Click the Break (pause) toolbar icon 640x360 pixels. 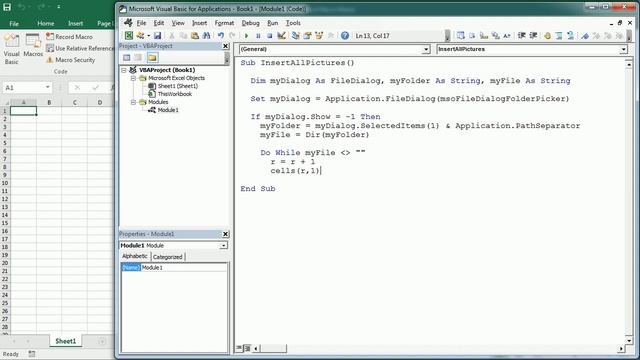(258, 36)
